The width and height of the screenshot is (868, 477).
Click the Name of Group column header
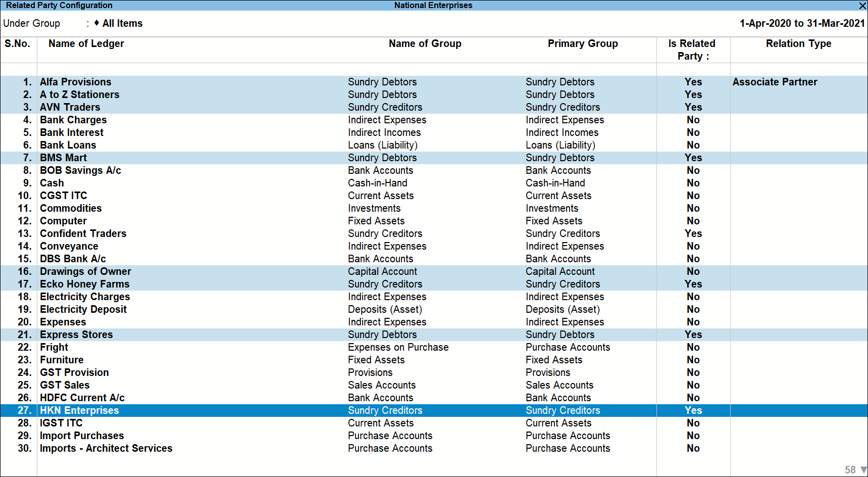coord(425,43)
